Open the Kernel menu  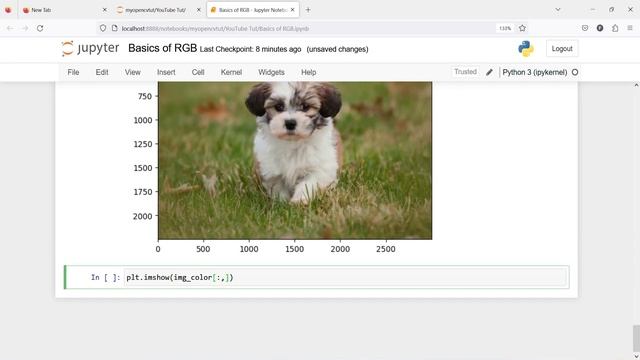(231, 72)
